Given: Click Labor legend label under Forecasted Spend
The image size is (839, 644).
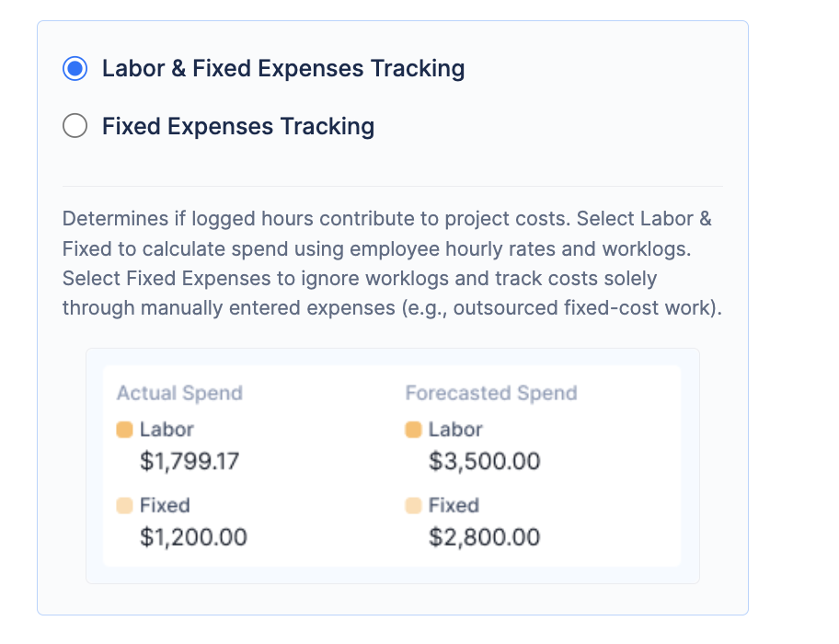Looking at the screenshot, I should click(x=455, y=430).
